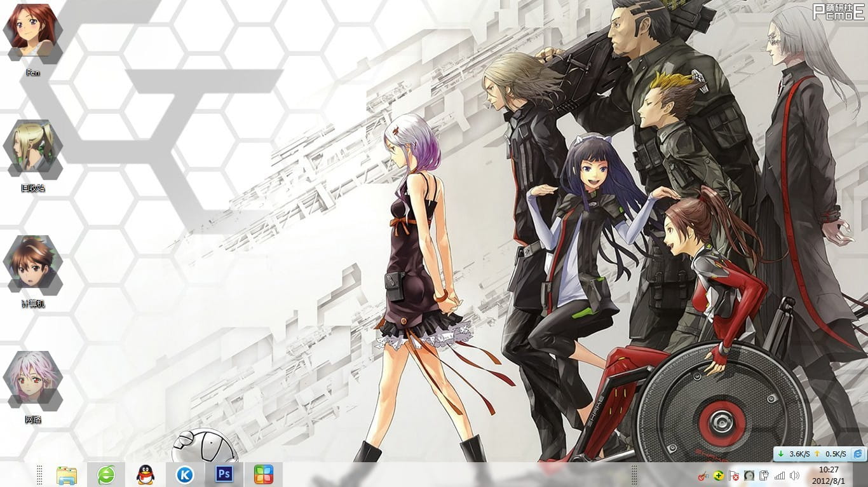This screenshot has height=487, width=868.
Task: Open 360 Safe green plus tray icon
Action: [718, 476]
